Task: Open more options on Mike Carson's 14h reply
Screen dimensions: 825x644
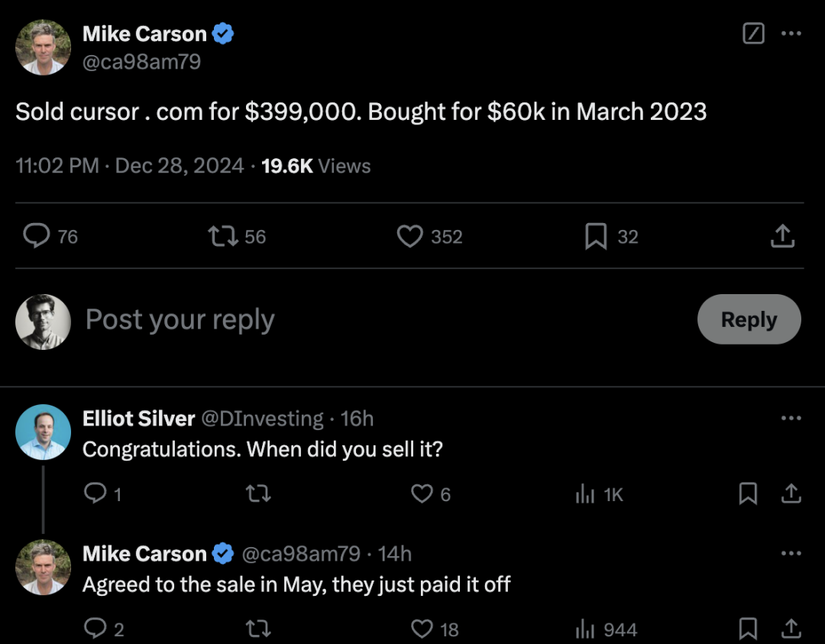Action: tap(791, 553)
